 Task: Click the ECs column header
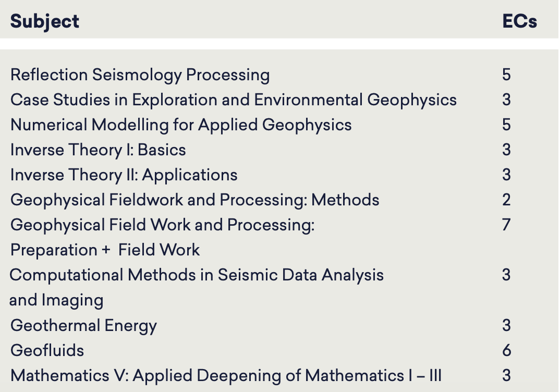(x=520, y=21)
